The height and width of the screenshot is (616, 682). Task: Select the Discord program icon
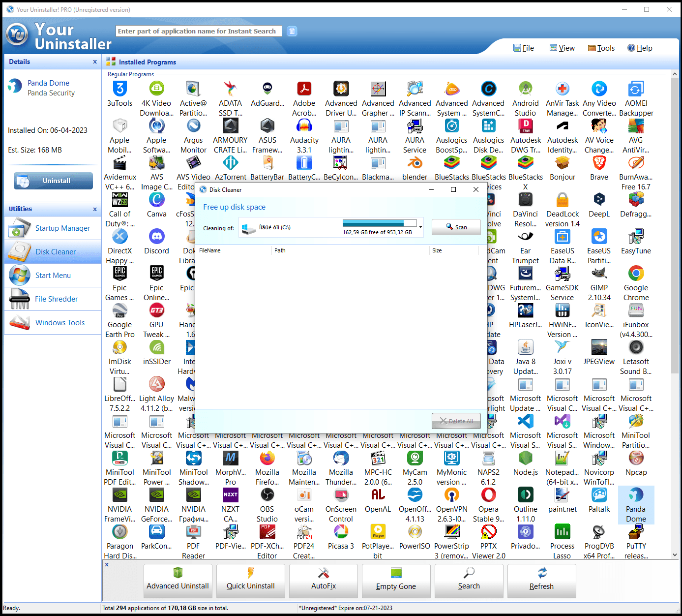click(x=156, y=237)
